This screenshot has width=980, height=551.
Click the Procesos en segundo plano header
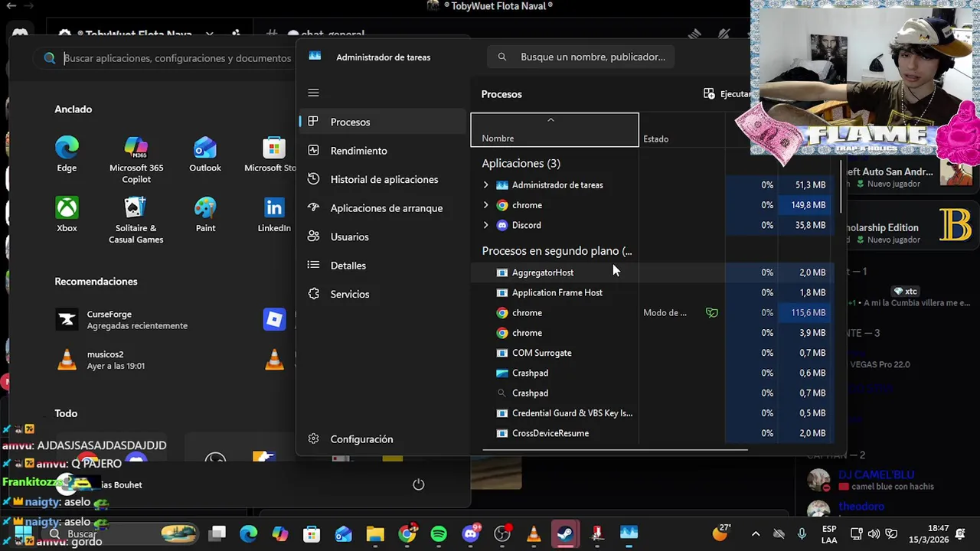tap(557, 251)
